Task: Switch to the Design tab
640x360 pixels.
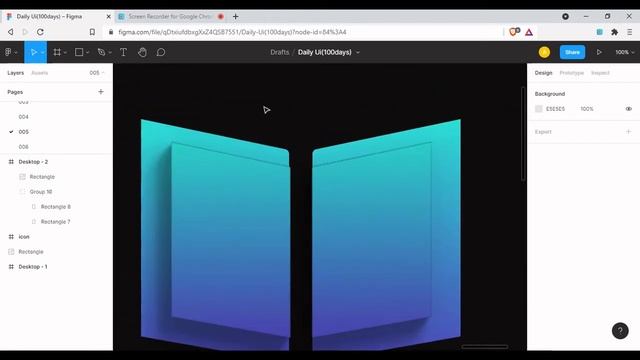Action: pos(543,73)
